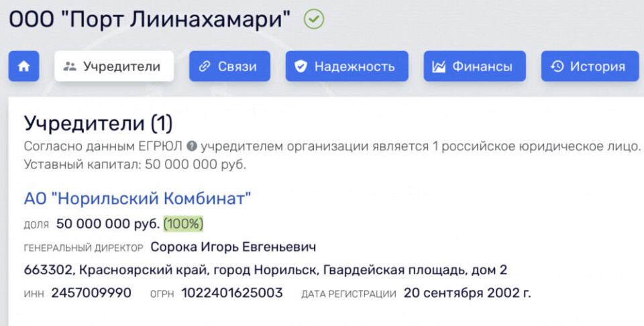Click the clock icon on История button
Image resolution: width=644 pixels, height=326 pixels.
click(x=557, y=66)
